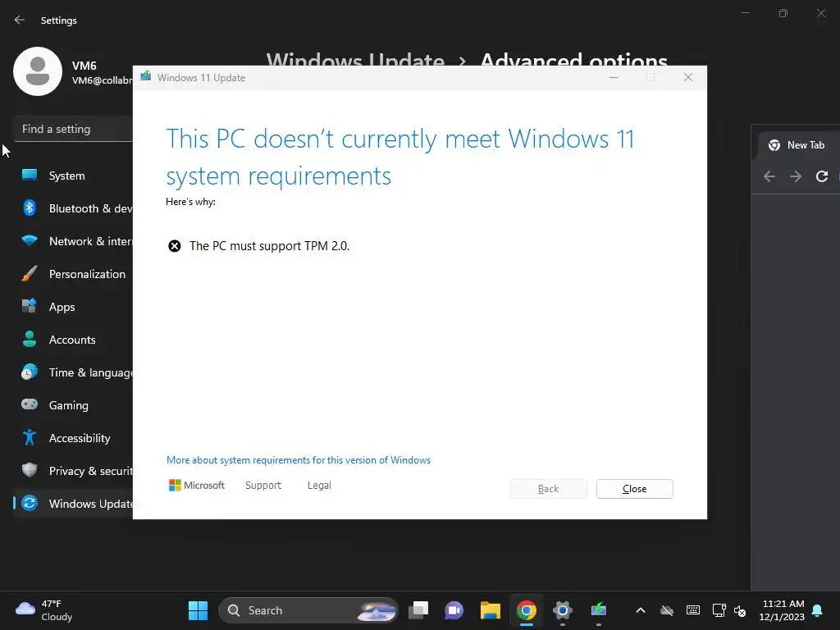Open File Explorer from the taskbar
The width and height of the screenshot is (840, 630).
[491, 610]
